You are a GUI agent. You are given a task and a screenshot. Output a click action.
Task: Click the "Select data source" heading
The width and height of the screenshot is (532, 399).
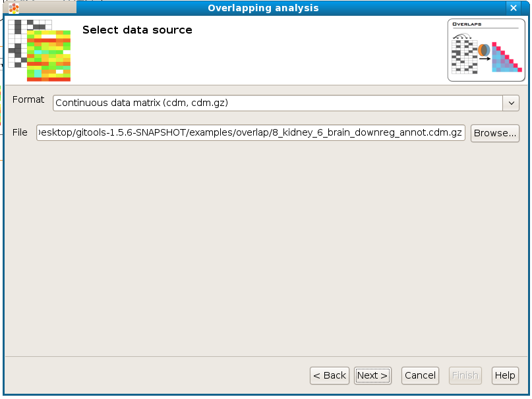tap(137, 30)
